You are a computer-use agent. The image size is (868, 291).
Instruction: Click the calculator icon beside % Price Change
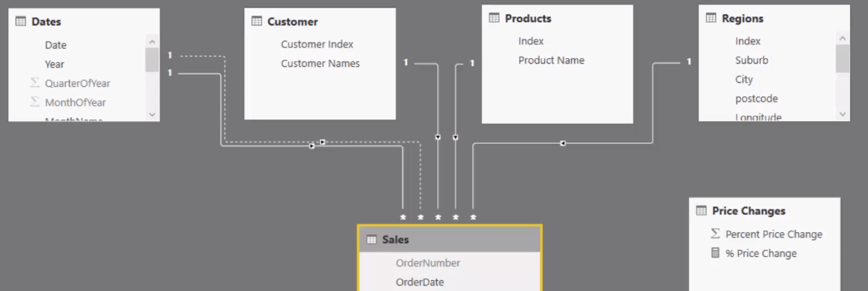pos(715,253)
